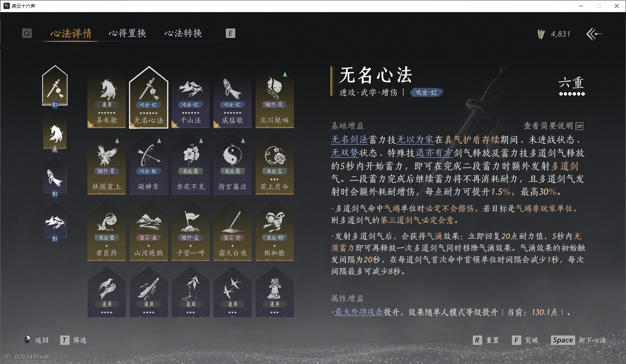The image size is (626, 364).
Task: Click the 4,831 currency counter
Action: (x=554, y=34)
